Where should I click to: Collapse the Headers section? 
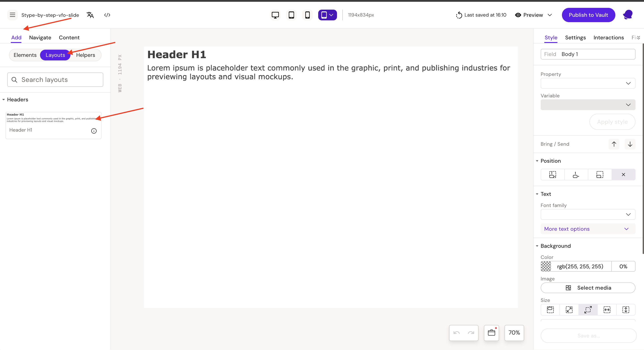[4, 100]
